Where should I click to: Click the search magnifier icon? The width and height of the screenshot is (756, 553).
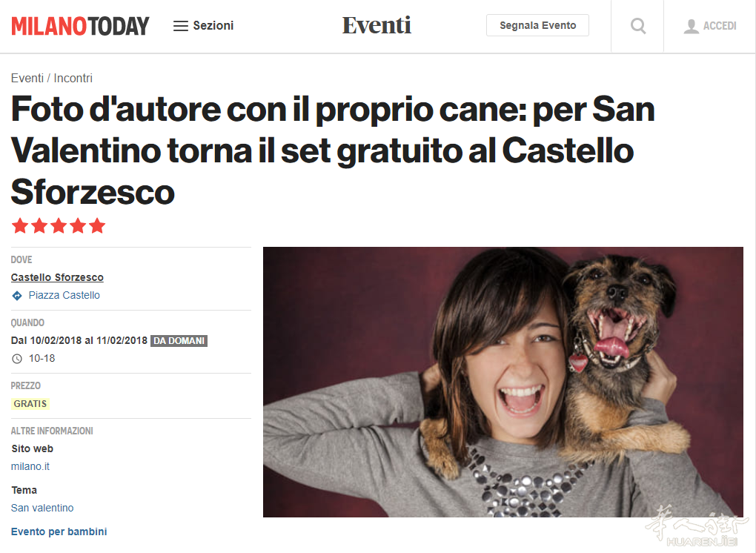click(x=638, y=25)
